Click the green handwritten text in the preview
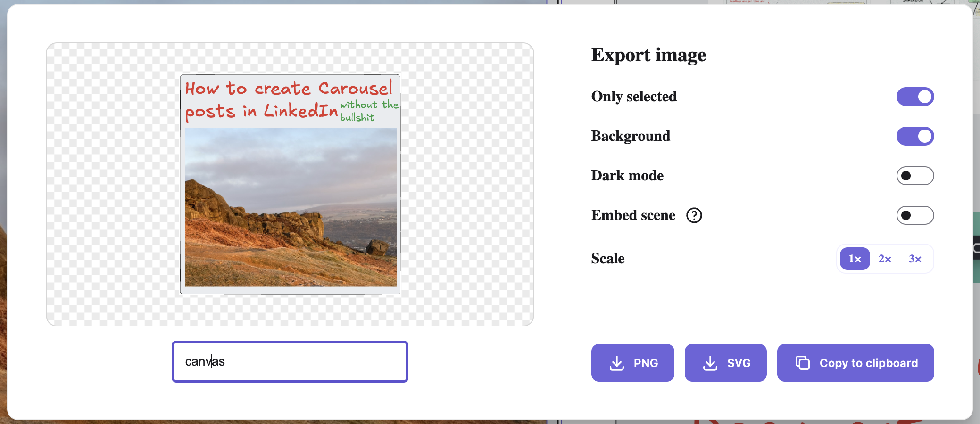Viewport: 980px width, 424px height. point(368,110)
